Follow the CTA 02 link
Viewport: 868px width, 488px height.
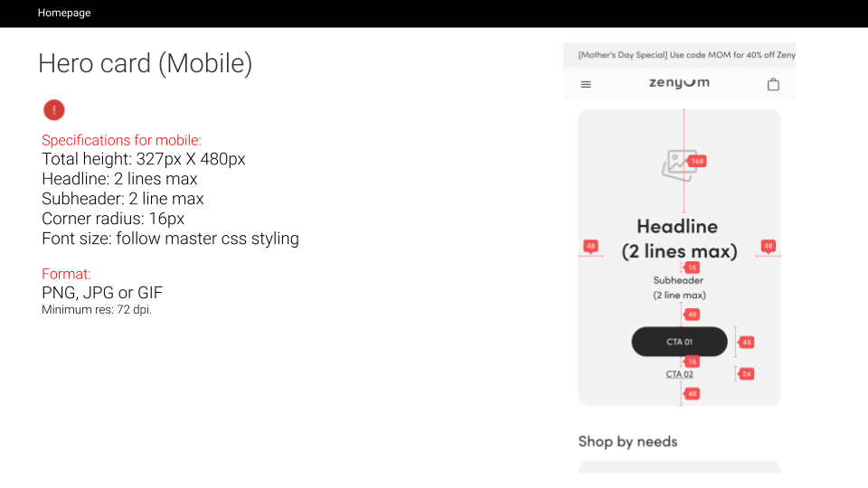click(x=679, y=374)
